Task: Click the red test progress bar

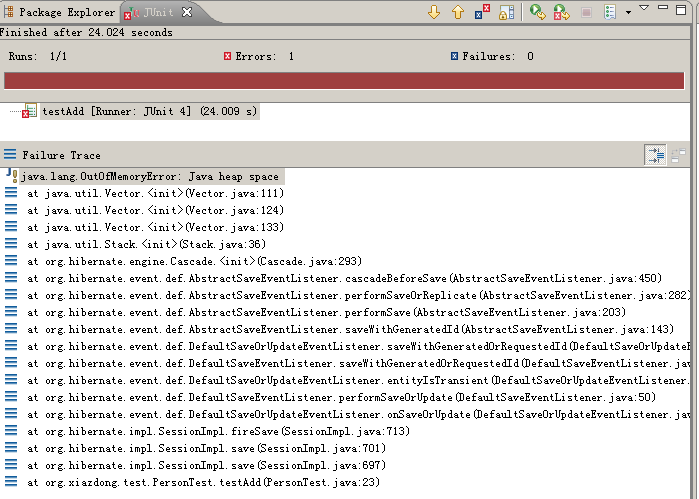Action: tap(344, 81)
